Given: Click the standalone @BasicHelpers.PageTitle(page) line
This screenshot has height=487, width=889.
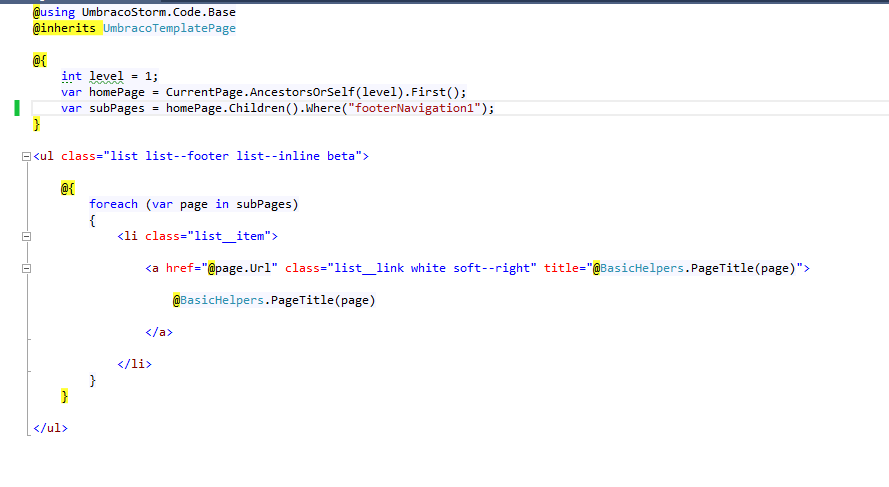Looking at the screenshot, I should click(x=274, y=300).
